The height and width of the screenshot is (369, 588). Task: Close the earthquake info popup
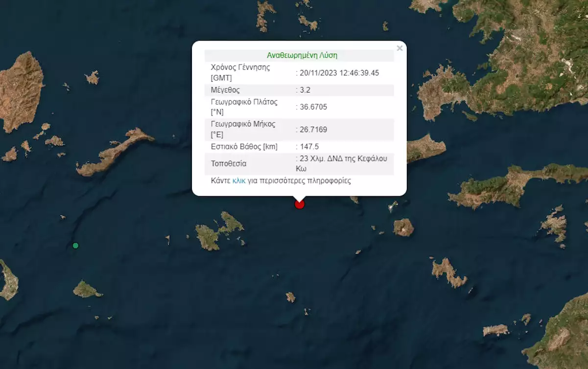(400, 48)
